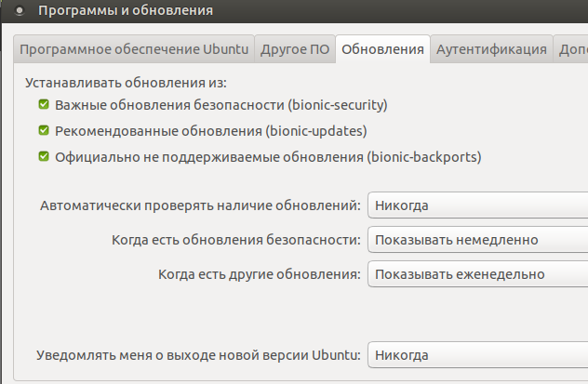Open the 'Показывать еженедельно' other updates dropdown

(x=477, y=274)
